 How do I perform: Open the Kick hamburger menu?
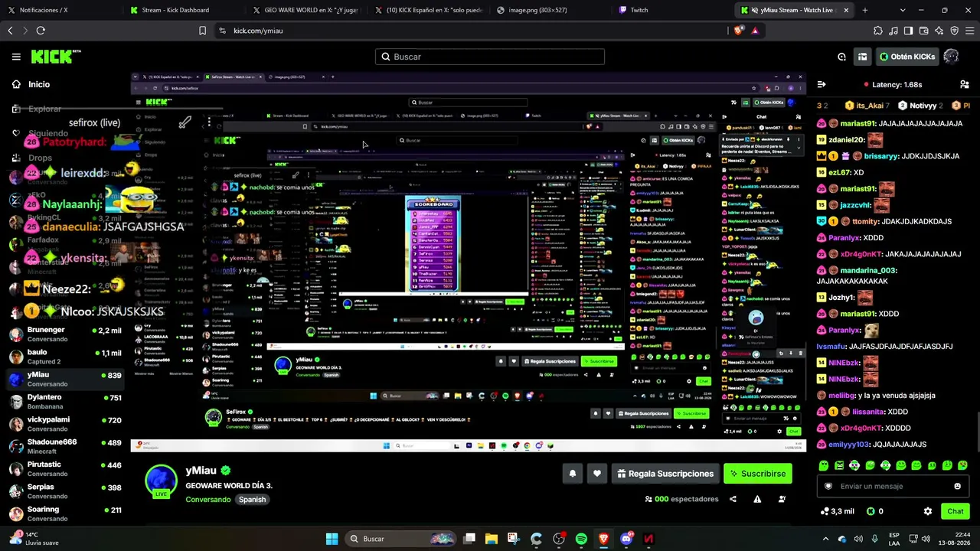click(x=16, y=57)
